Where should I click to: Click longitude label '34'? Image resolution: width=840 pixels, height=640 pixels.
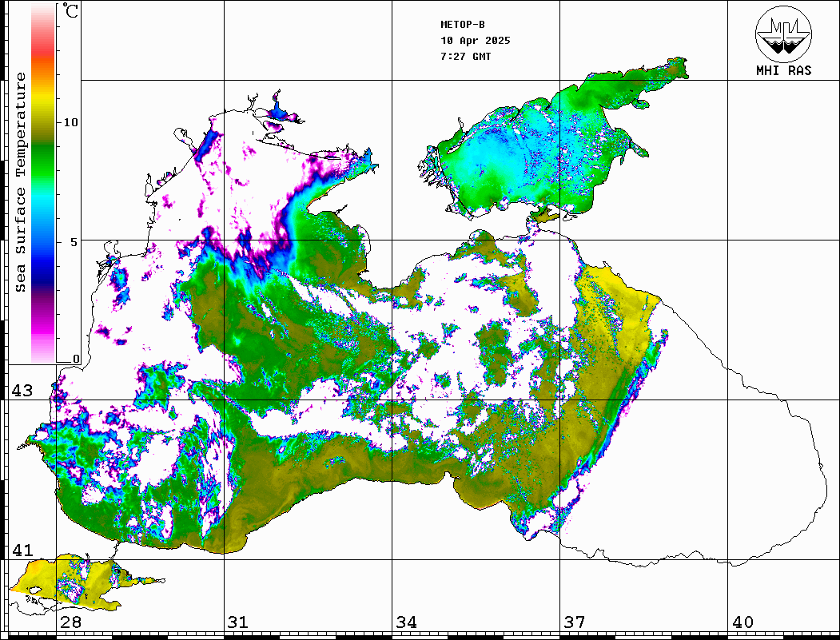tap(406, 622)
